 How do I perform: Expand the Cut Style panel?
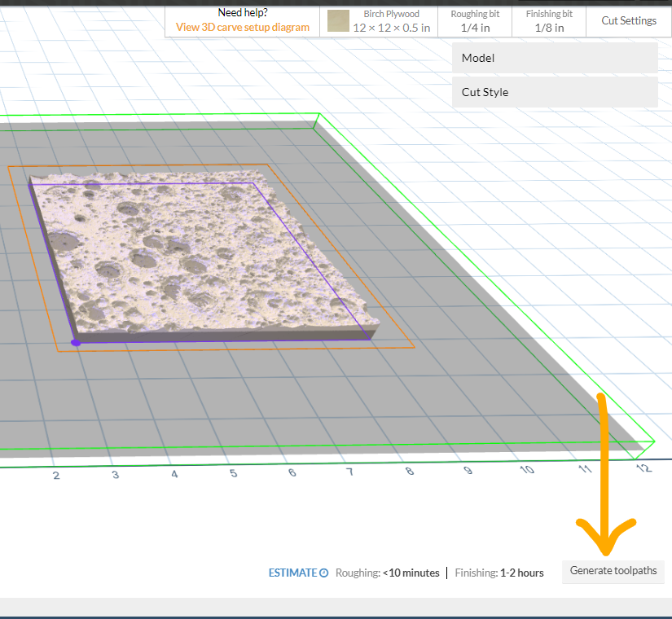click(x=554, y=92)
